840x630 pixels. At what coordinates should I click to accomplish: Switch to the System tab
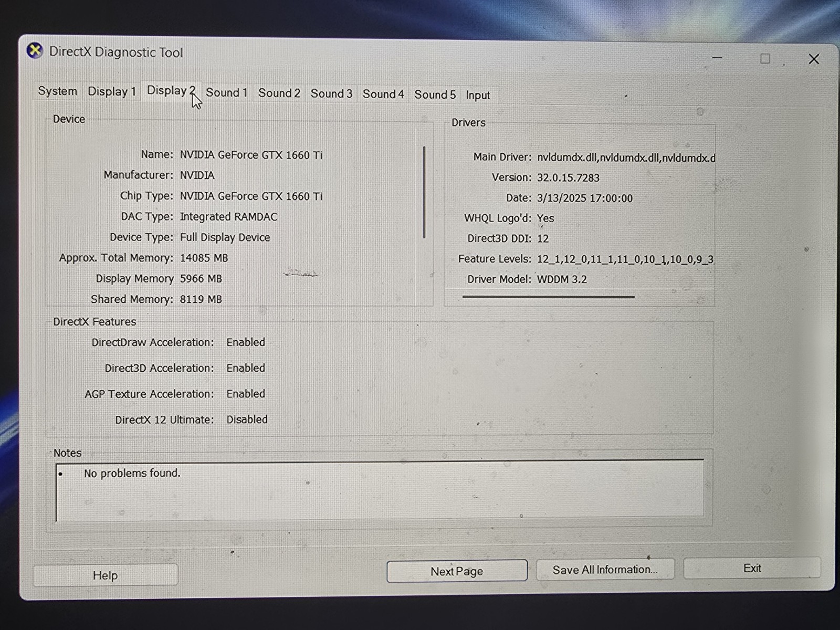click(57, 91)
